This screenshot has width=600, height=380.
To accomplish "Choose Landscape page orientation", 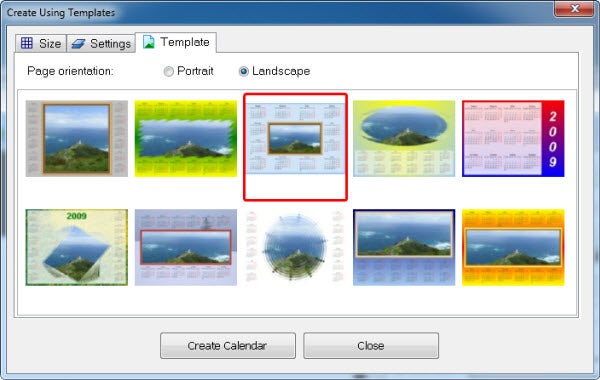I will tap(274, 71).
